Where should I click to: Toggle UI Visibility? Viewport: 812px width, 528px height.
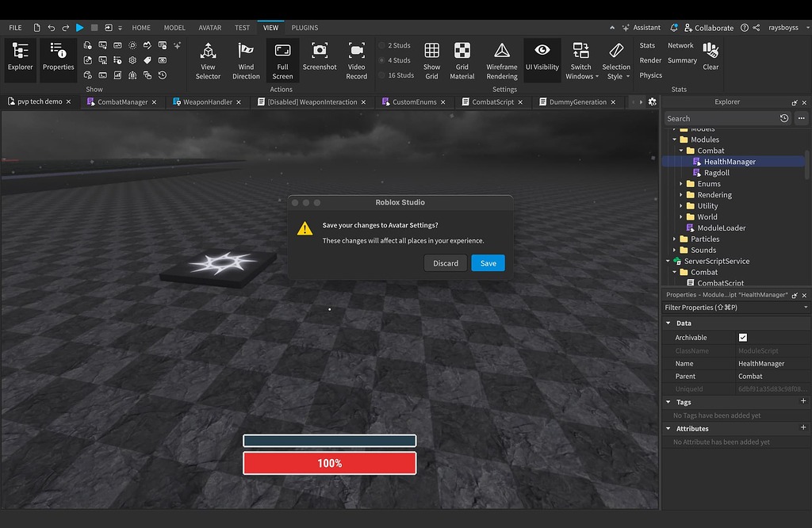[542, 59]
